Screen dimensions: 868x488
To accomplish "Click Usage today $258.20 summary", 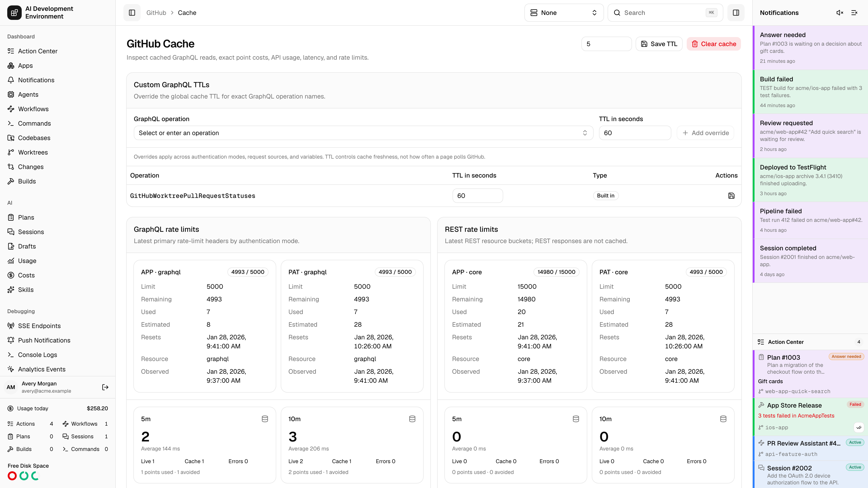I will (x=58, y=408).
